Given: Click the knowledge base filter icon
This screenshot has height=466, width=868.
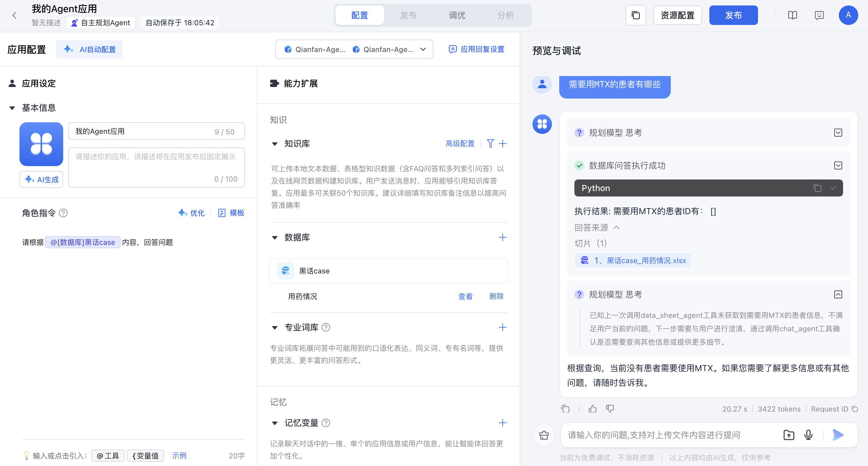Looking at the screenshot, I should 490,144.
